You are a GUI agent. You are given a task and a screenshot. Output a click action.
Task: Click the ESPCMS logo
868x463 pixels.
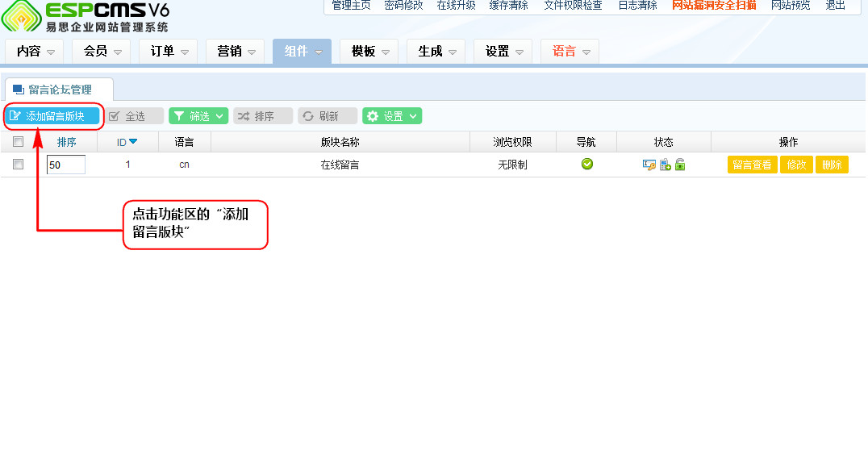tap(85, 16)
